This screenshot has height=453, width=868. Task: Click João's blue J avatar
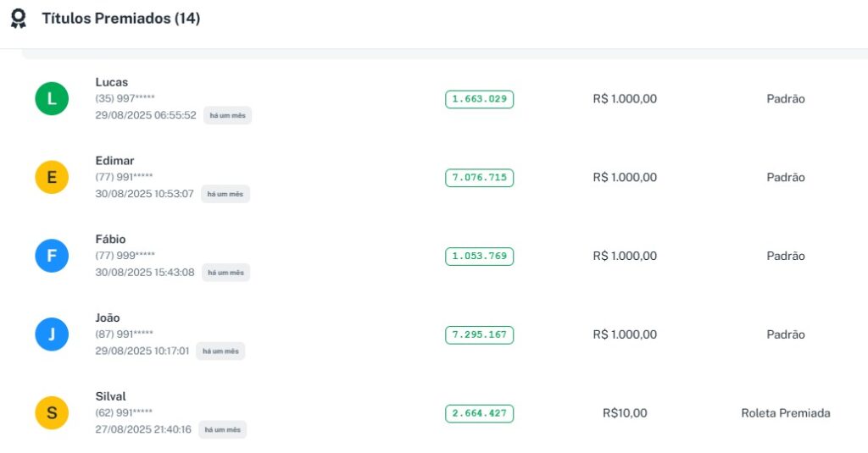[52, 334]
